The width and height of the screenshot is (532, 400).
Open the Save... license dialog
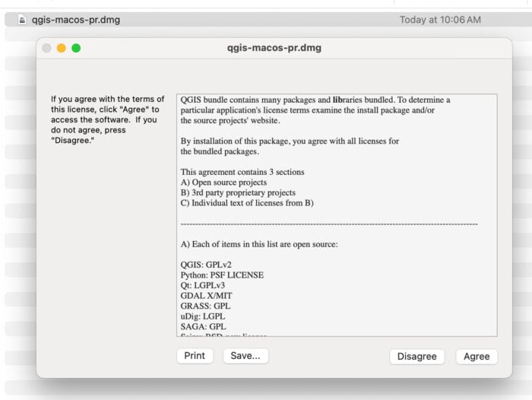(x=245, y=356)
